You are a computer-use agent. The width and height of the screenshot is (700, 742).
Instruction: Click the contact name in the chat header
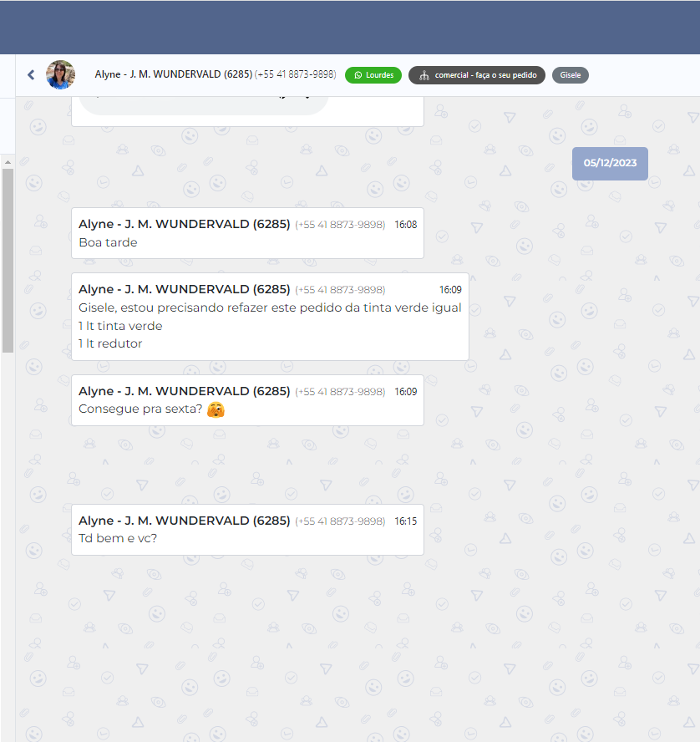(173, 74)
